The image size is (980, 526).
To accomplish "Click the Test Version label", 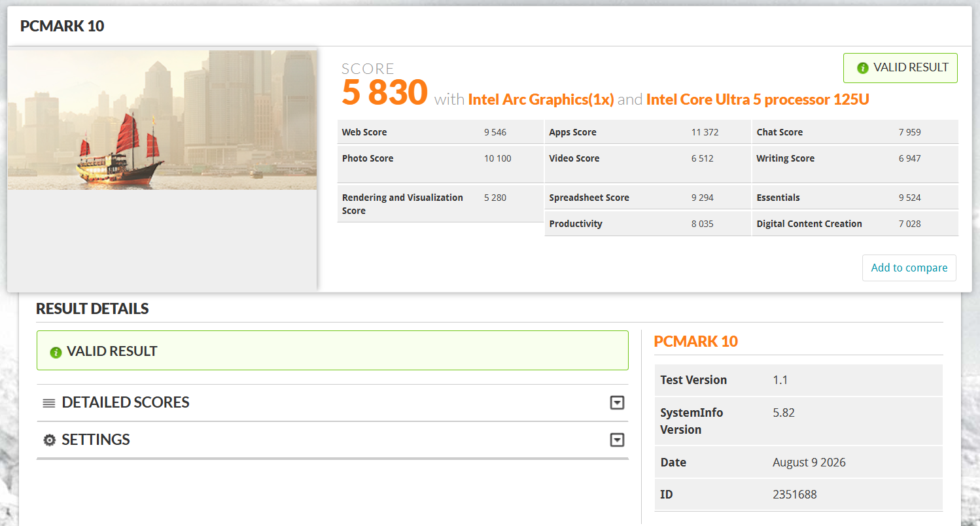I will pos(693,380).
